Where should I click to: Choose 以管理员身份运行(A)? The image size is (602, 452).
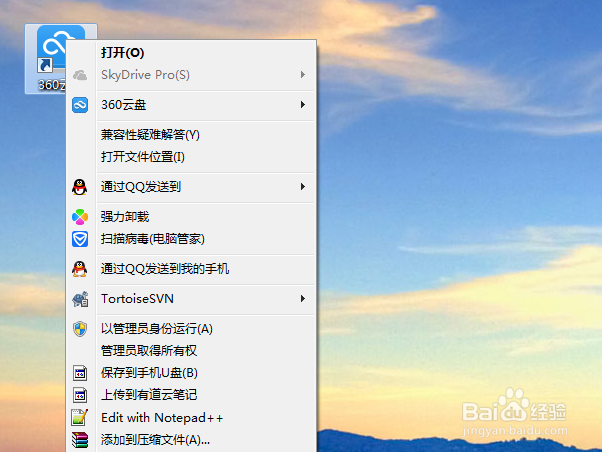pyautogui.click(x=191, y=329)
